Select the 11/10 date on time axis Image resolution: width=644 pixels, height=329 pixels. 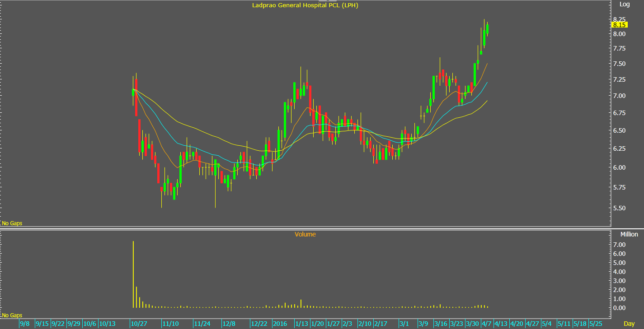click(x=171, y=324)
